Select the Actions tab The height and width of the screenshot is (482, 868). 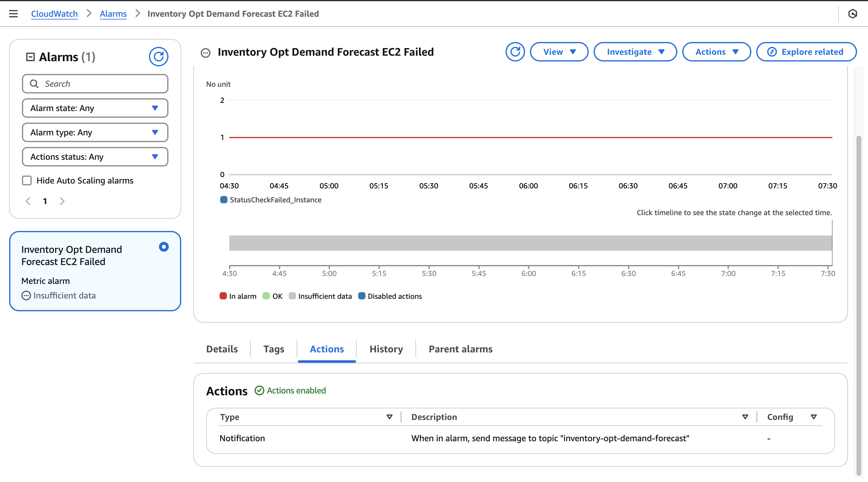click(327, 349)
